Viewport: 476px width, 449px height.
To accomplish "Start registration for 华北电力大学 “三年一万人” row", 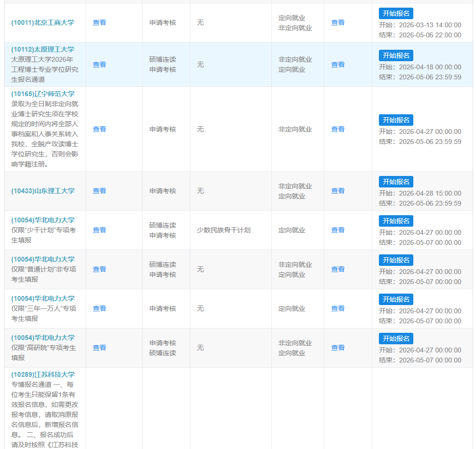I will 396,299.
